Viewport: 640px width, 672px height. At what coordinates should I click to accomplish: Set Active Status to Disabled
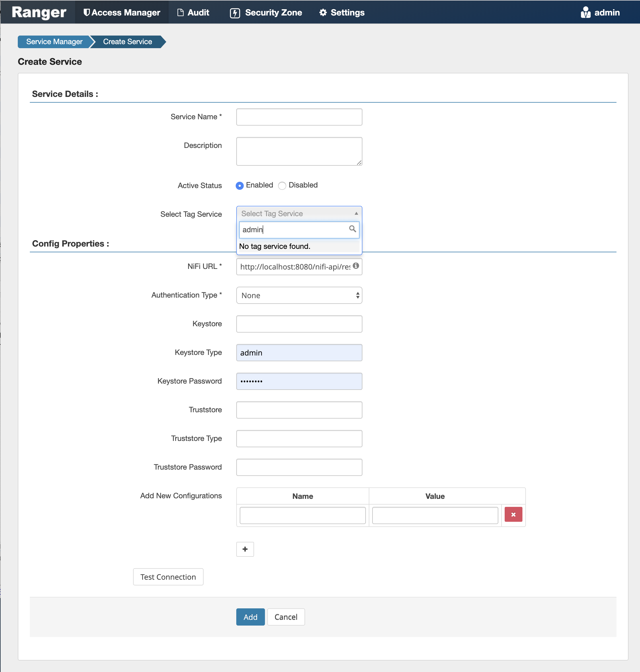coord(282,186)
